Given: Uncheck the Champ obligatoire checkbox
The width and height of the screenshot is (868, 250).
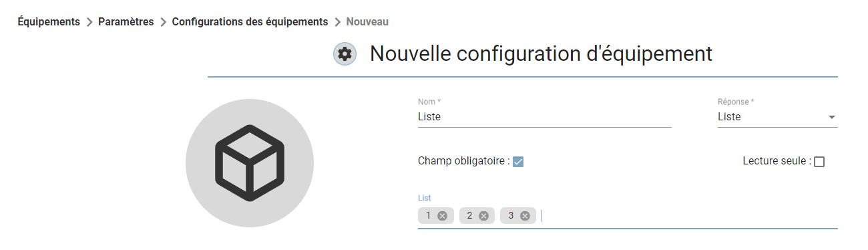Looking at the screenshot, I should (x=518, y=161).
